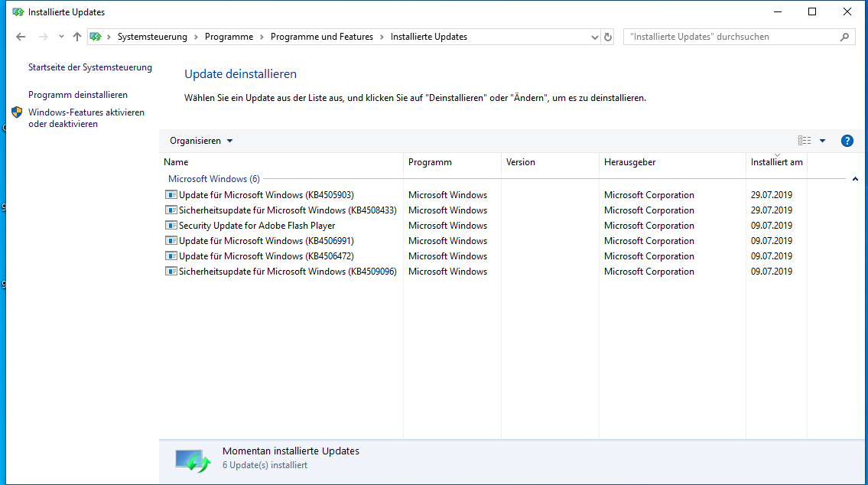Screen dimensions: 868x485
Task: Click the icon of update KB4506991
Action: (171, 241)
